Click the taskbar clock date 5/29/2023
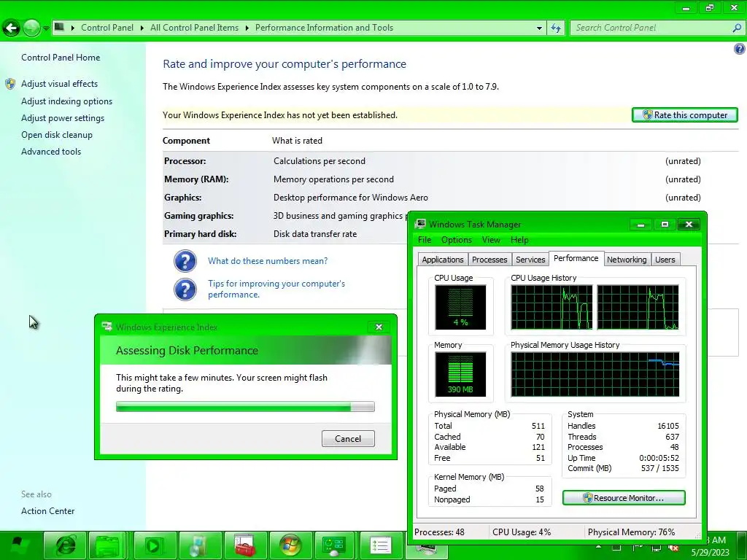This screenshot has height=560, width=747. point(710,553)
